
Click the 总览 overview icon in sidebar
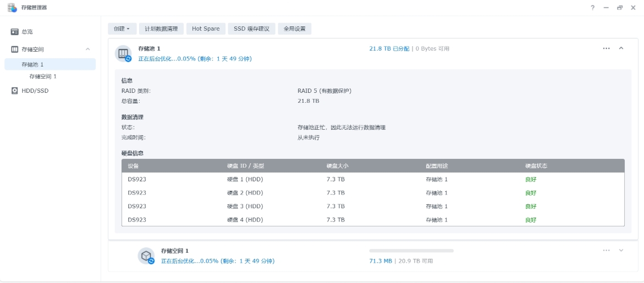pos(15,32)
